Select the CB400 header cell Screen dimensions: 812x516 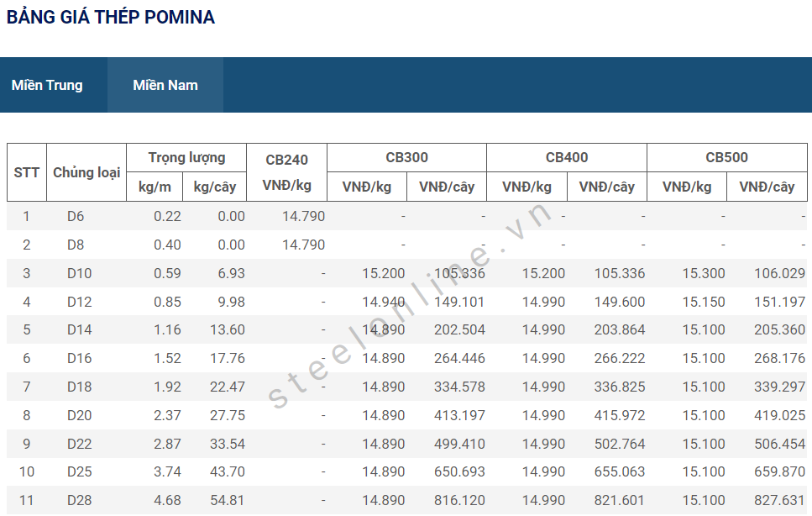(x=567, y=157)
